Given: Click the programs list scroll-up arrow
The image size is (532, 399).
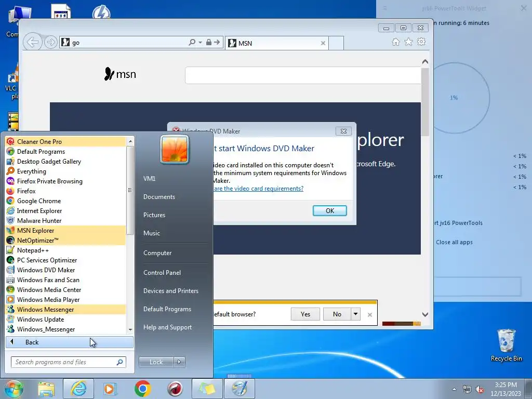Looking at the screenshot, I should coord(130,141).
